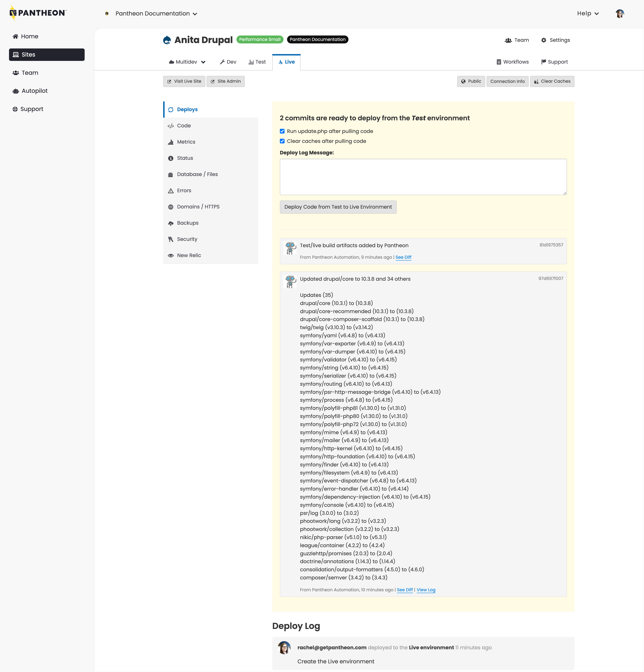Open the Backups section
This screenshot has width=644, height=672.
pos(187,223)
